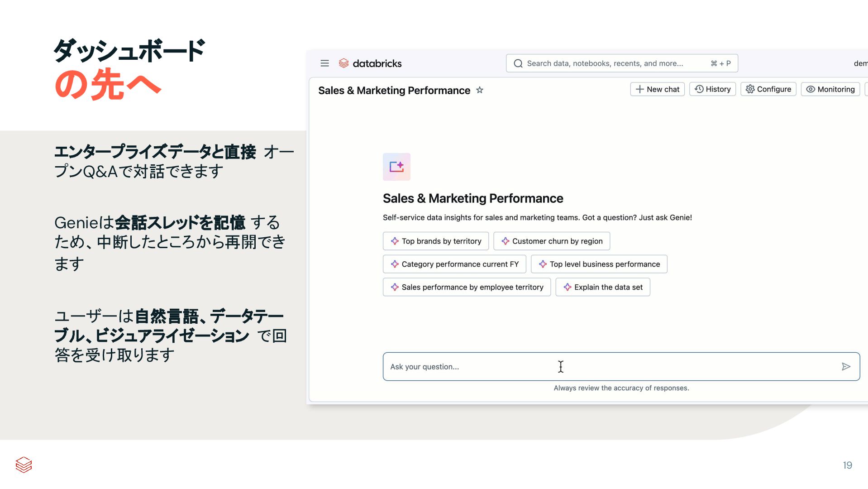Image resolution: width=868 pixels, height=489 pixels.
Task: Click the search magnifier icon
Action: pyautogui.click(x=518, y=63)
